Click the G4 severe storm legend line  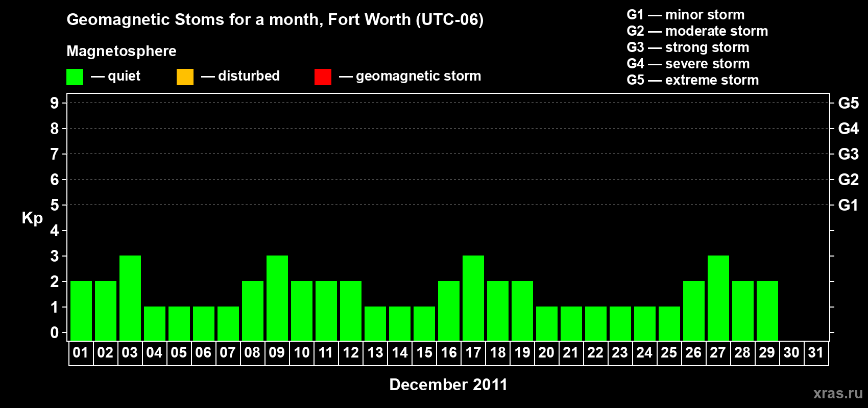coord(688,64)
